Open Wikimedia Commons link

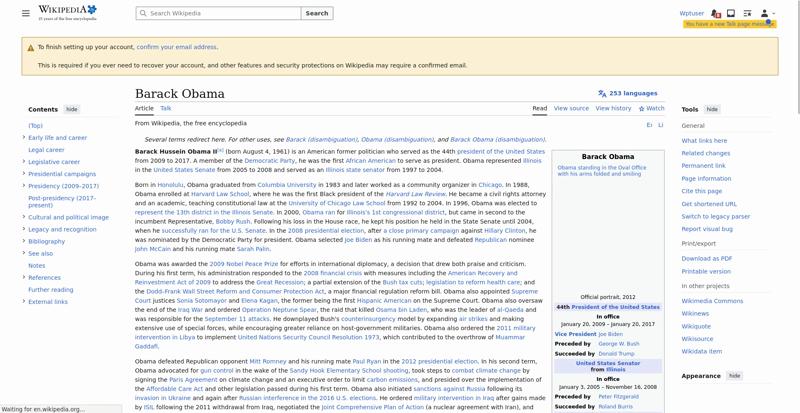712,301
